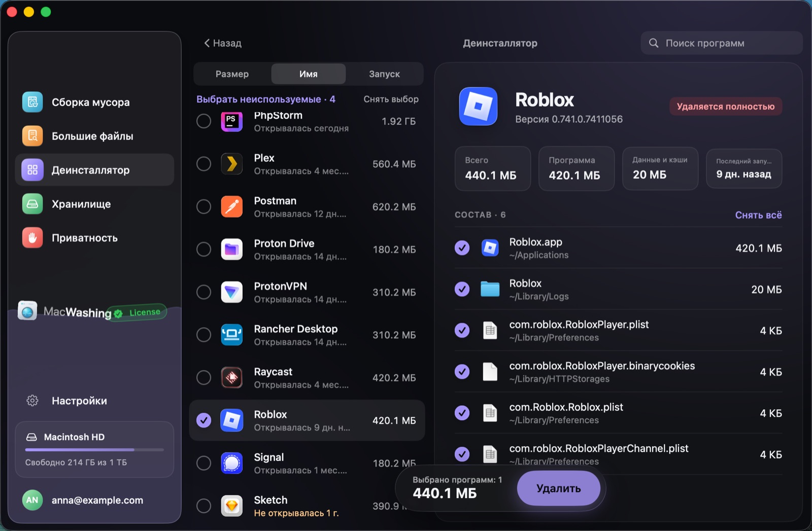Sort apps by Имя tab

coord(309,74)
